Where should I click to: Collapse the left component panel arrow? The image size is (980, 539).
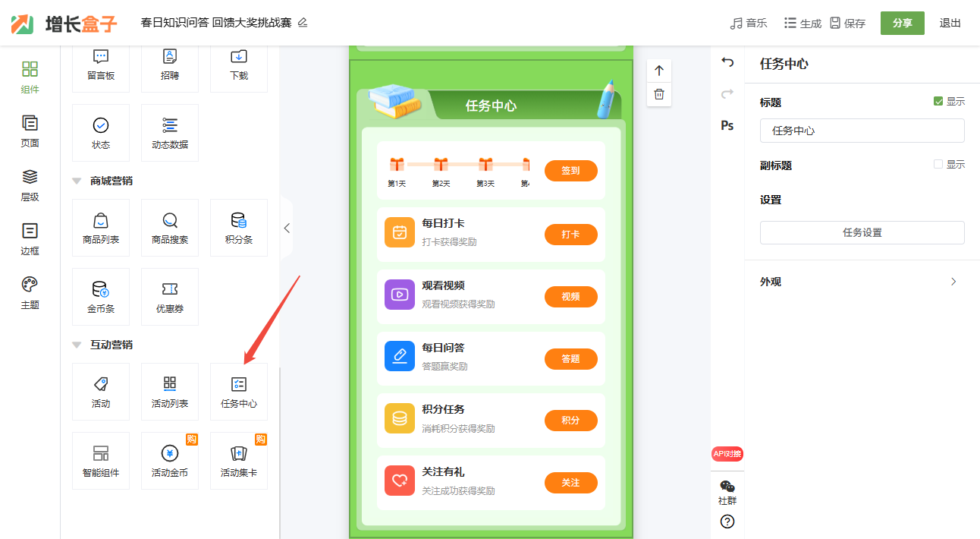coord(286,228)
